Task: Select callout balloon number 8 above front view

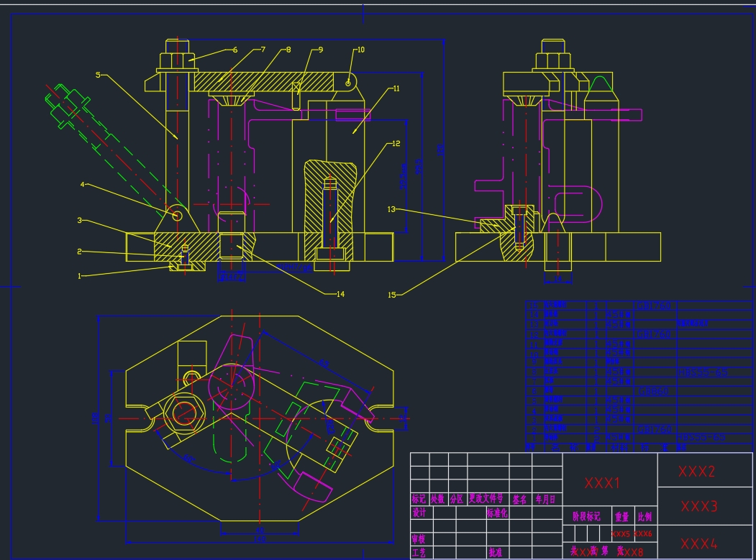Action: (288, 49)
